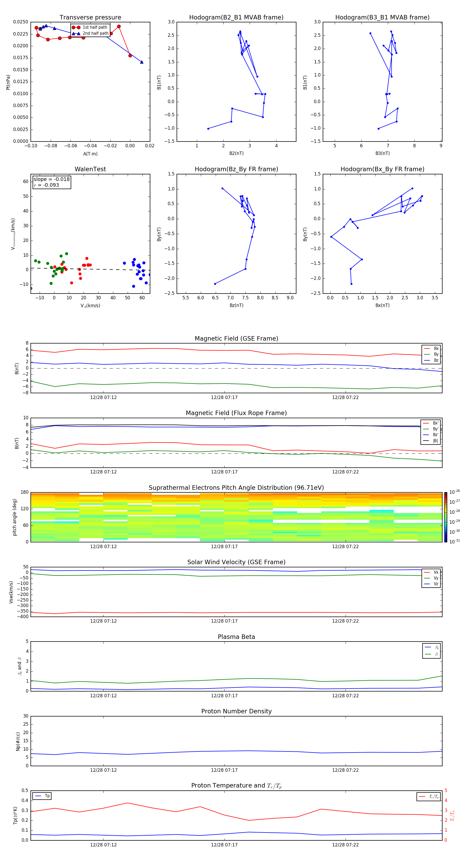Click the 'Bx(nT)' x-axis label

click(382, 305)
